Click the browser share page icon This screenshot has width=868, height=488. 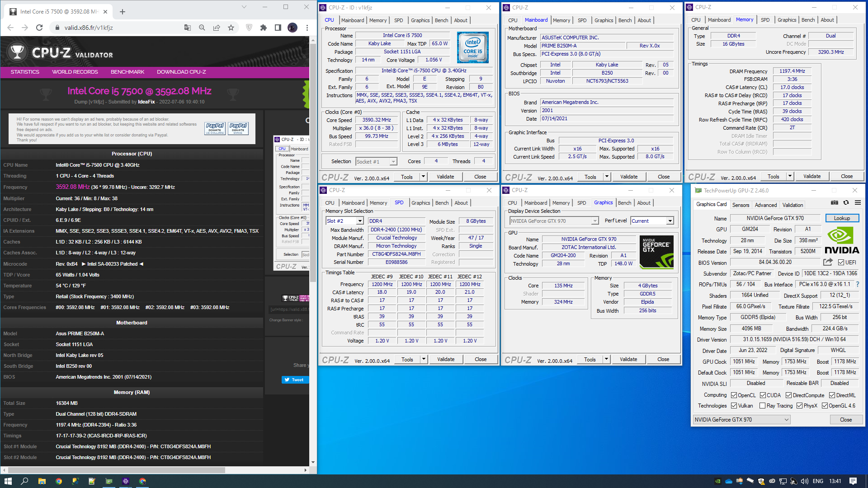pos(217,28)
